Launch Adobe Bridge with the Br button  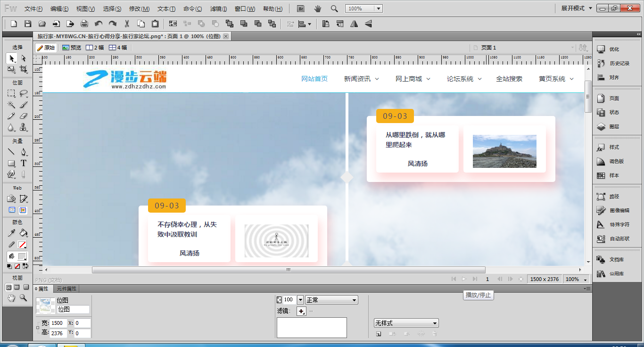point(300,9)
